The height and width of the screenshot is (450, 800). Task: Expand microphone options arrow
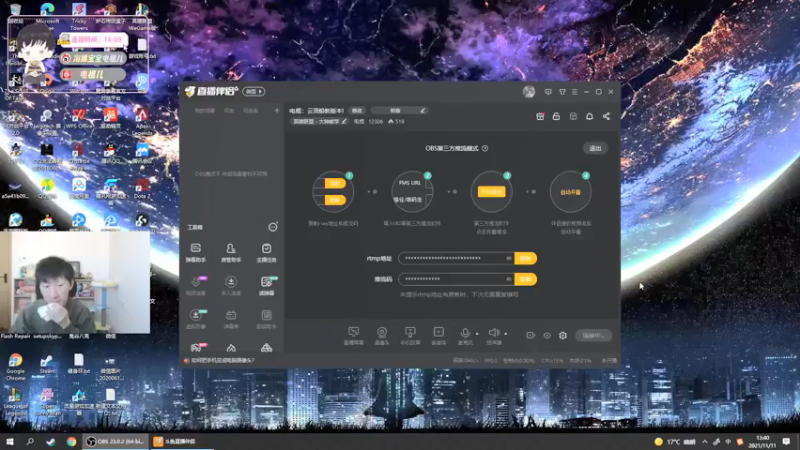(477, 334)
